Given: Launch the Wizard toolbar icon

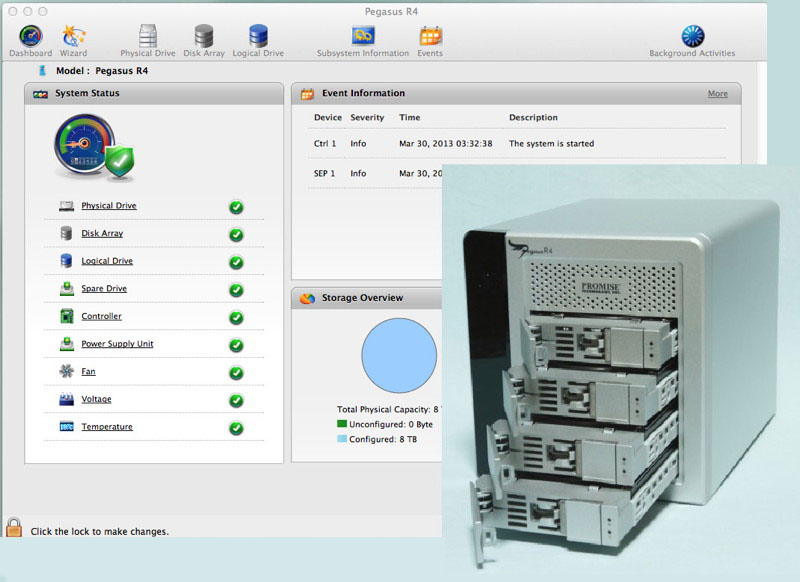Looking at the screenshot, I should (x=73, y=37).
